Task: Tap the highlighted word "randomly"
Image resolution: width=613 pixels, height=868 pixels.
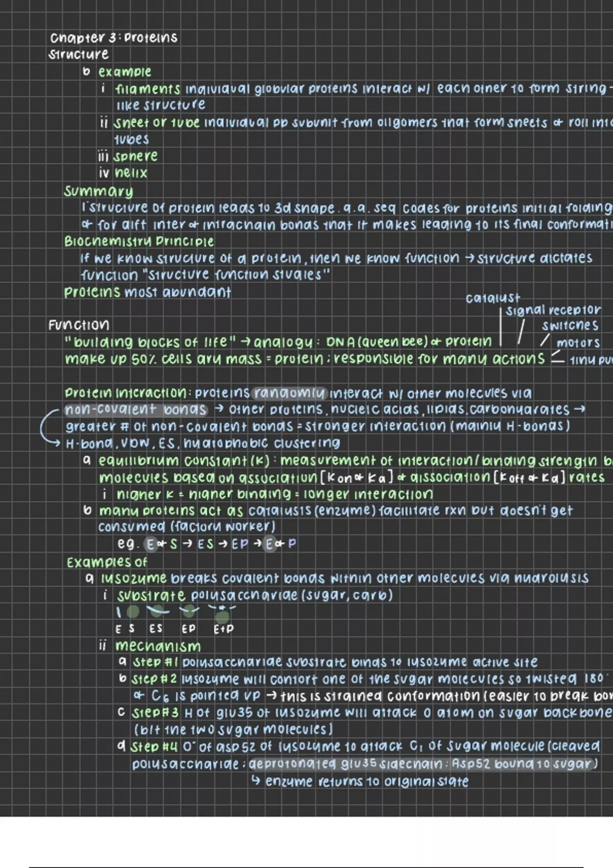Action: [289, 393]
